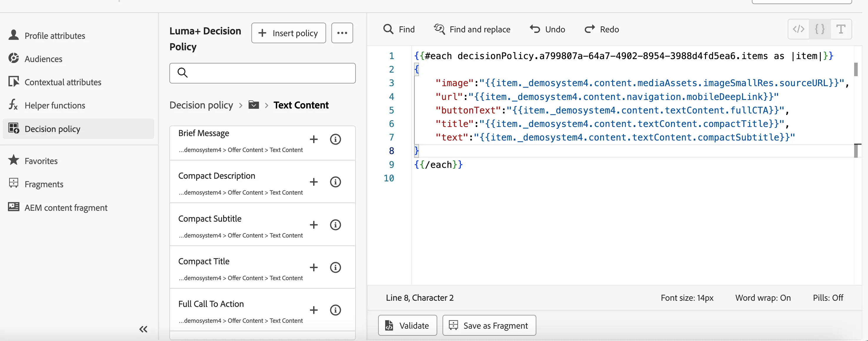The height and width of the screenshot is (341, 868).
Task: Show info for Compact Description
Action: point(335,182)
